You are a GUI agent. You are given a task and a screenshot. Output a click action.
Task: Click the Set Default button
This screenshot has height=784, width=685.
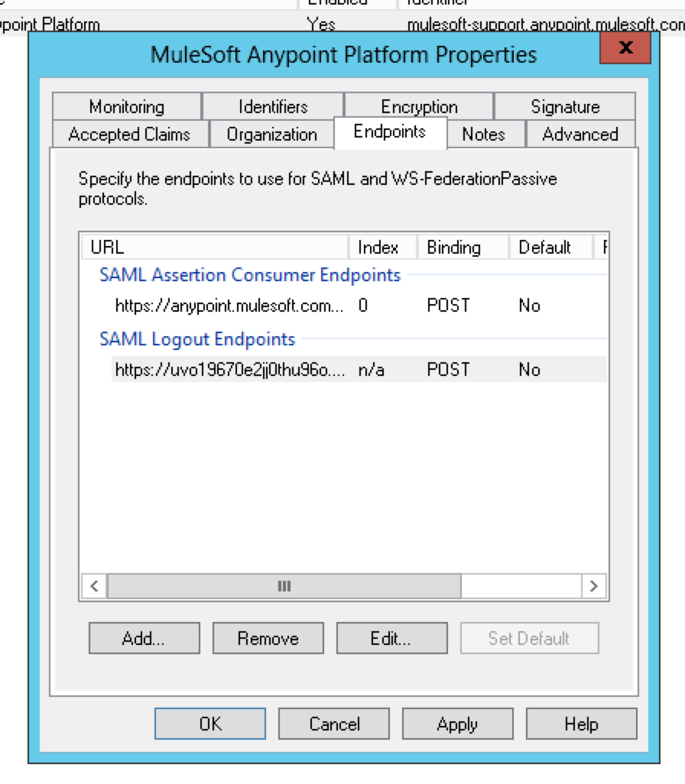(x=529, y=638)
